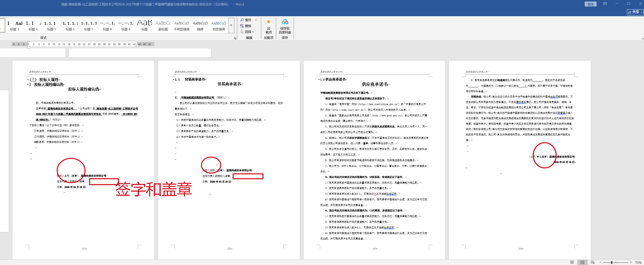Tick the 国有企业、事业单位、大学 checkbox
The image size is (644, 265).
click(x=375, y=166)
